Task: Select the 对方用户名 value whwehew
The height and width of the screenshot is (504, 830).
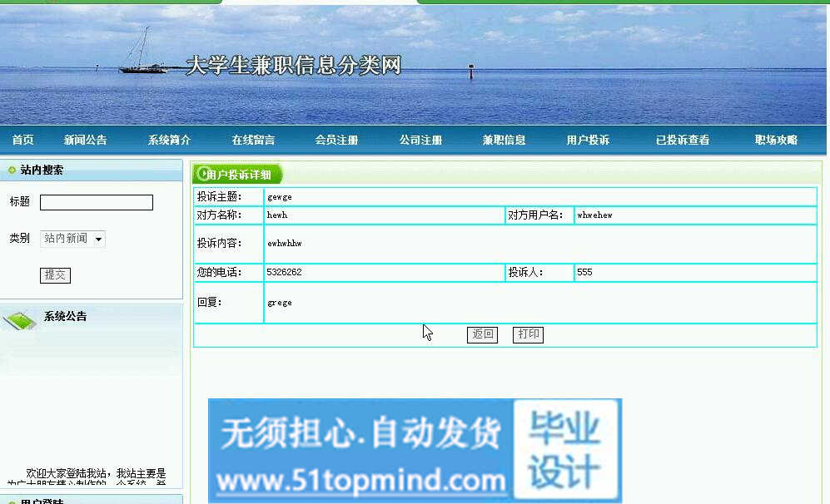Action: [x=594, y=215]
